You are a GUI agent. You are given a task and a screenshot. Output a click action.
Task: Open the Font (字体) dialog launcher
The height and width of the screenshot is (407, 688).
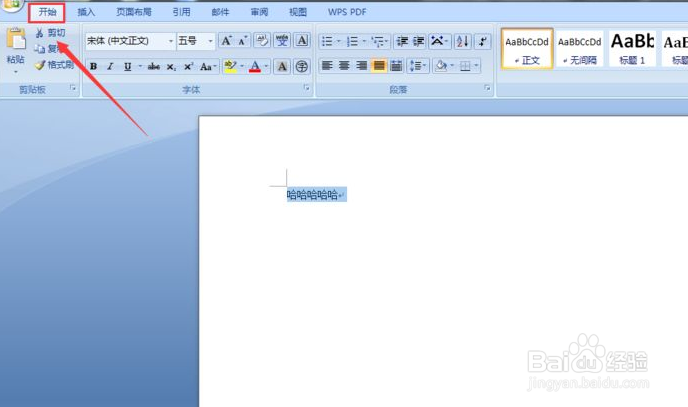click(306, 88)
